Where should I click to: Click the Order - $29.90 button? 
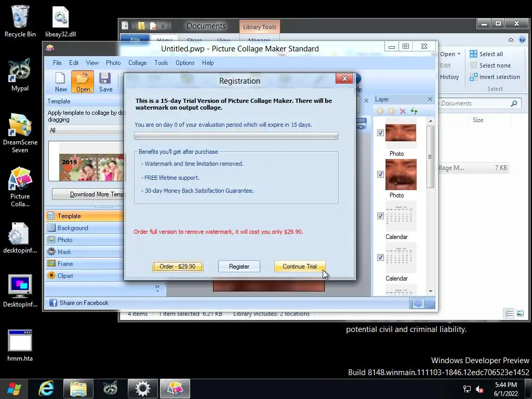point(178,267)
